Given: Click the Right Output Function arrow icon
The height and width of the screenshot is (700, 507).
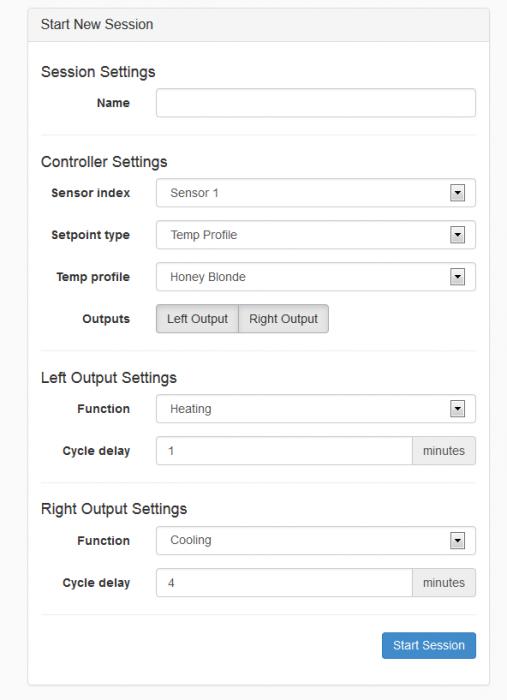Looking at the screenshot, I should click(457, 541).
